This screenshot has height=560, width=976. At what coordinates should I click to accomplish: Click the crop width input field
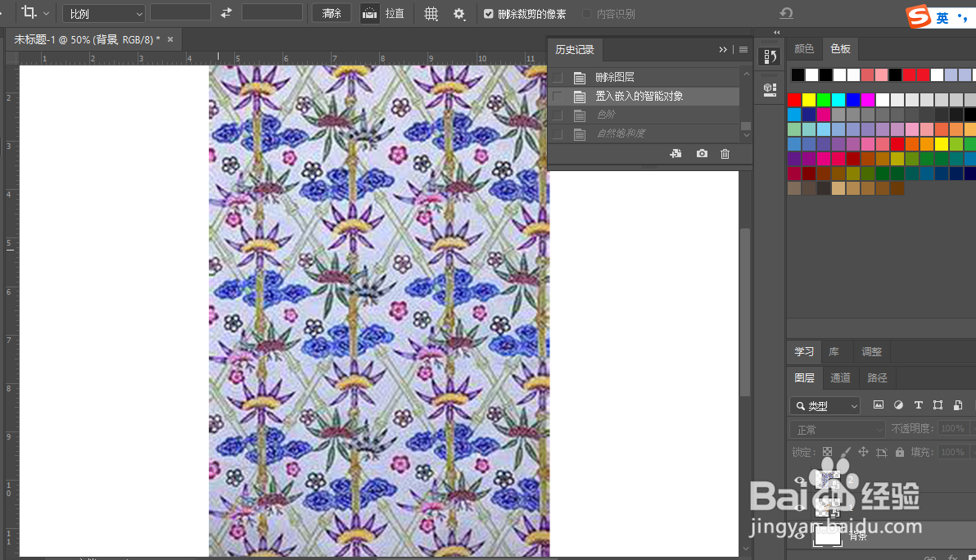point(180,12)
